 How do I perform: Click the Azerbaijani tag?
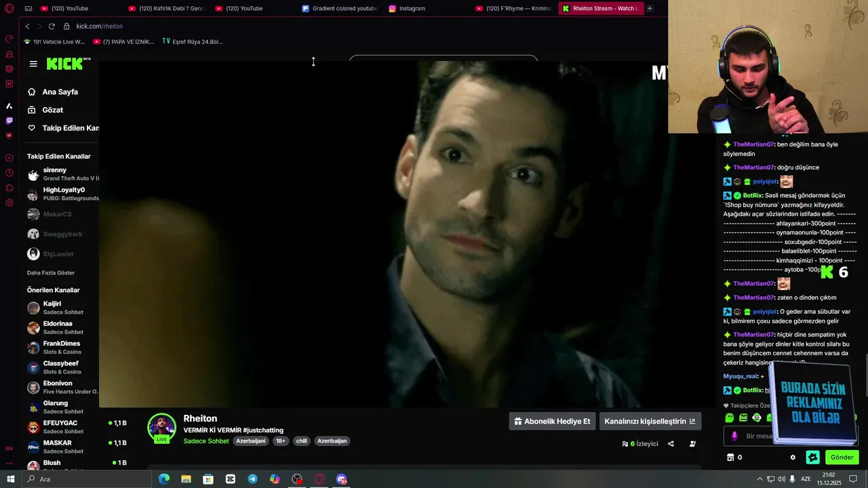coord(251,441)
